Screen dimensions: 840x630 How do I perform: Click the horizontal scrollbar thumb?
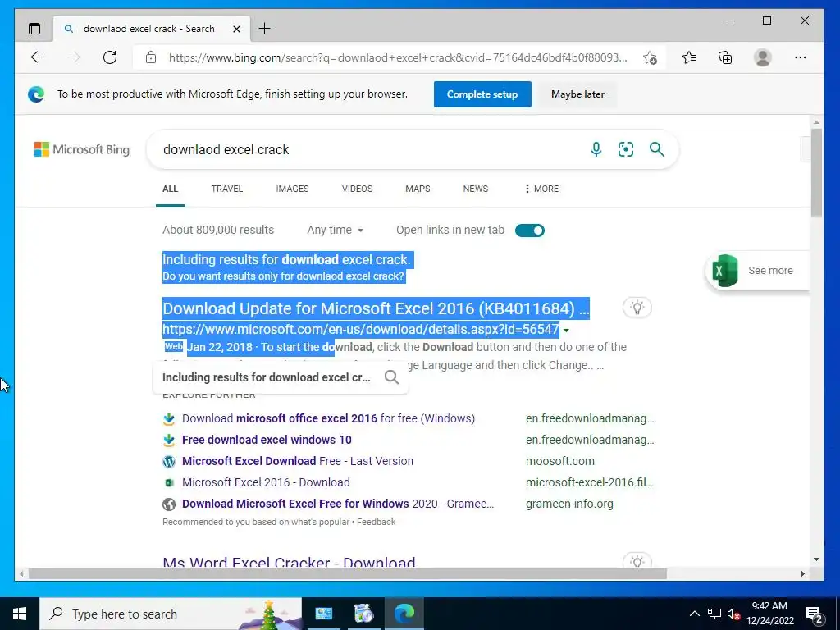coord(347,573)
